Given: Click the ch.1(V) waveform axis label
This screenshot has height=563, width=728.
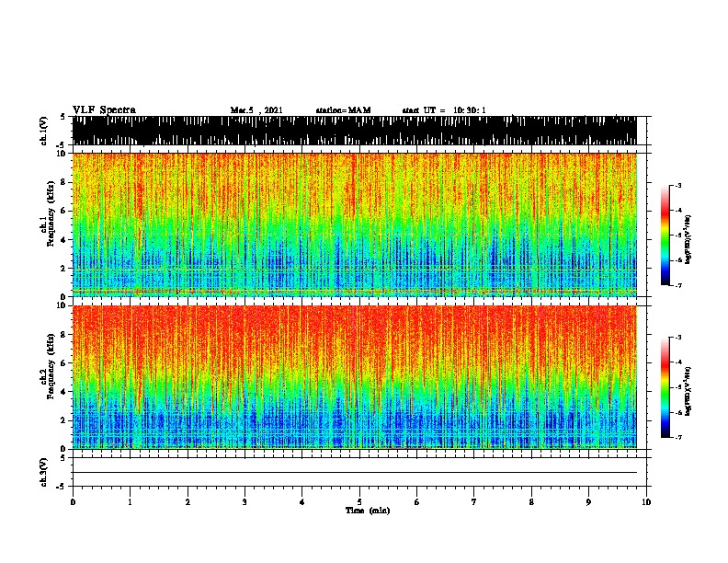Looking at the screenshot, I should click(x=44, y=131).
